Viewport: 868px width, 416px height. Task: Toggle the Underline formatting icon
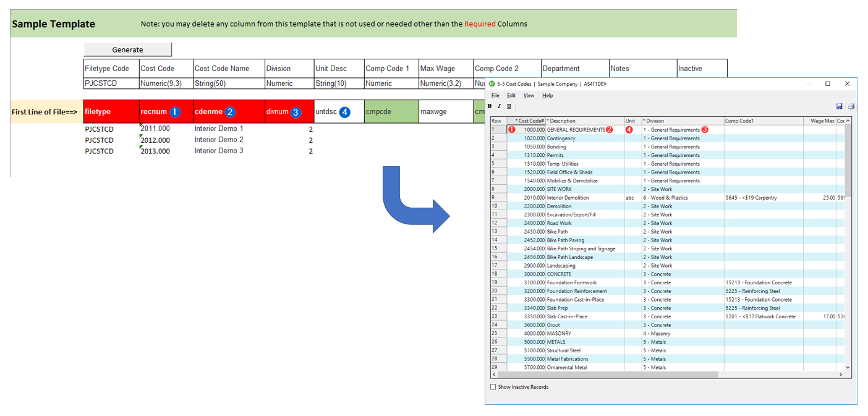click(509, 106)
